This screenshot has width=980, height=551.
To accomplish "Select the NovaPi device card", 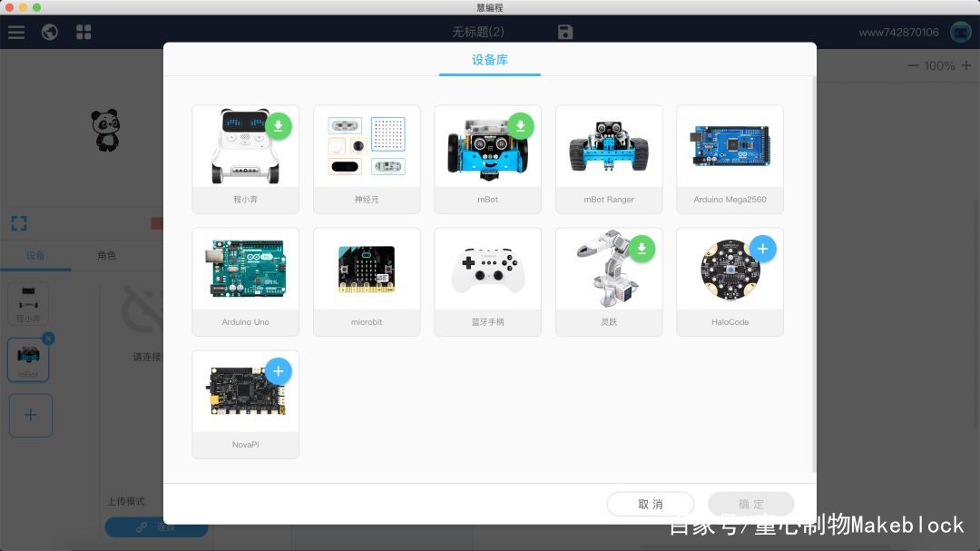I will pos(246,405).
